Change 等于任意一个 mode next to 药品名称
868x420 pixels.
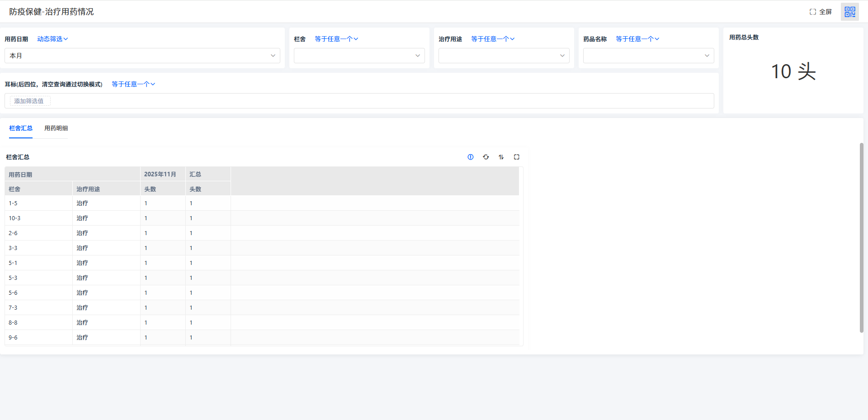(637, 39)
